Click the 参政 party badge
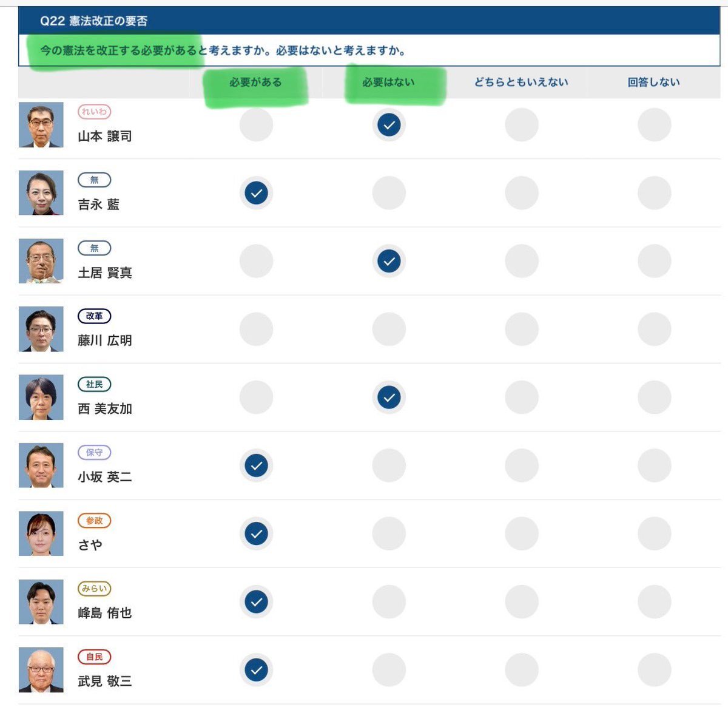The height and width of the screenshot is (707, 728). [94, 521]
